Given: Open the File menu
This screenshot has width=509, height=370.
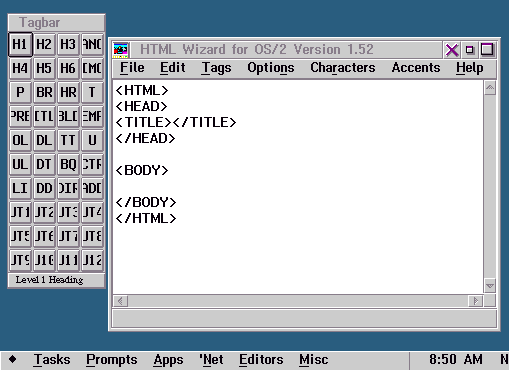Looking at the screenshot, I should (x=132, y=68).
